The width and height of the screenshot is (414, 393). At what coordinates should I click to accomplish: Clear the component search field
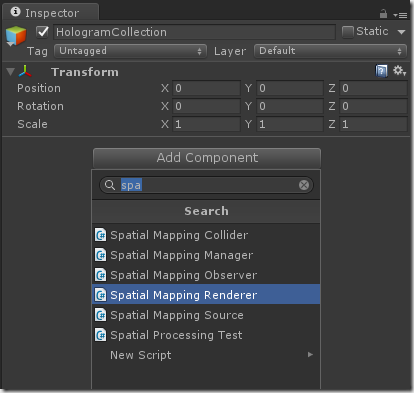[304, 185]
